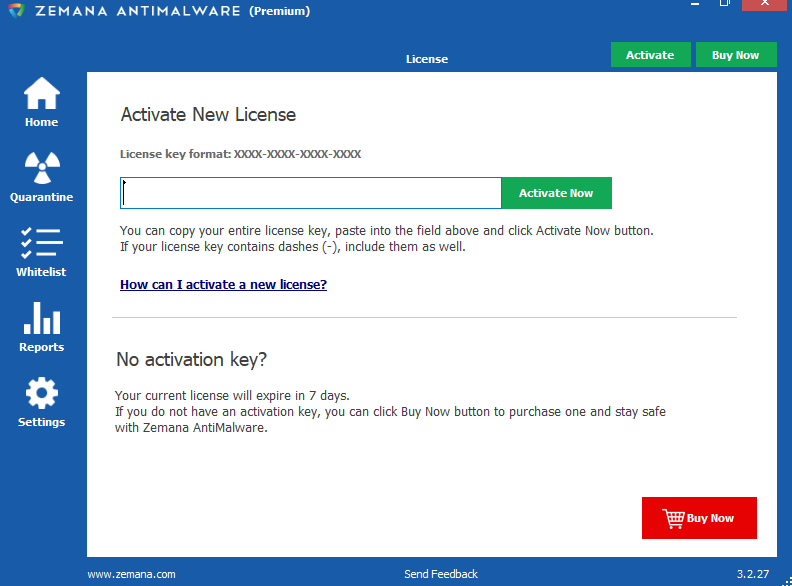The width and height of the screenshot is (792, 586).
Task: Click the Zemana shield logo
Action: (x=16, y=10)
